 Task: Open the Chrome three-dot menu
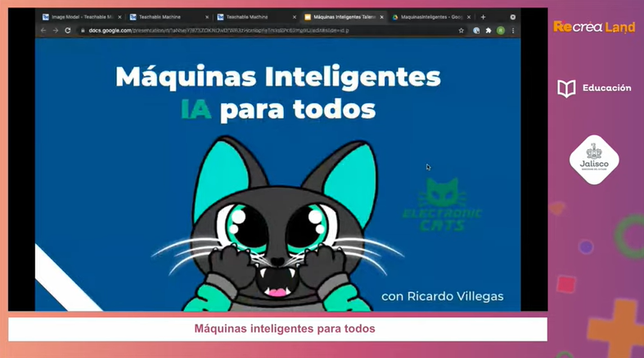click(513, 30)
